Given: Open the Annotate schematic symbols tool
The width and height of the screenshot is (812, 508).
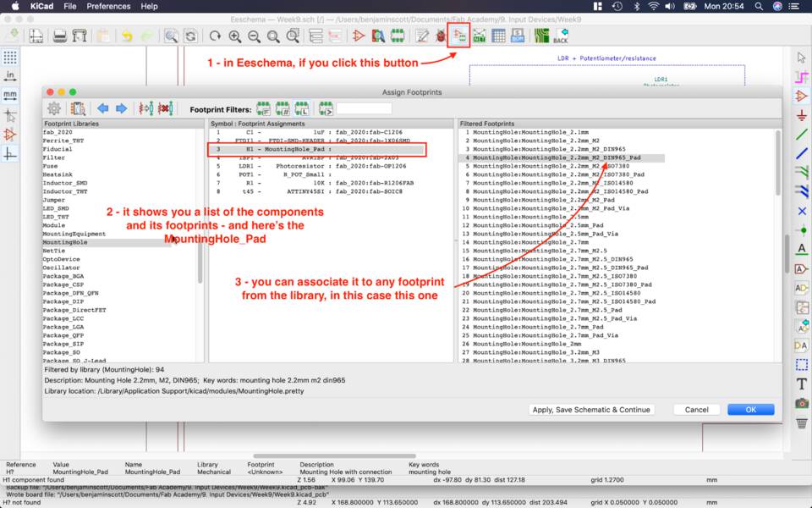Looking at the screenshot, I should click(x=422, y=36).
